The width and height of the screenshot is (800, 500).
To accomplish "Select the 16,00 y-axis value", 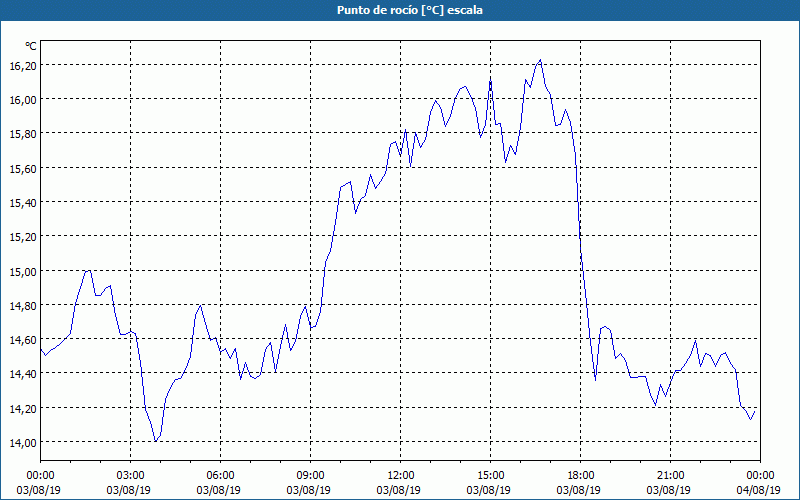I will coord(23,100).
